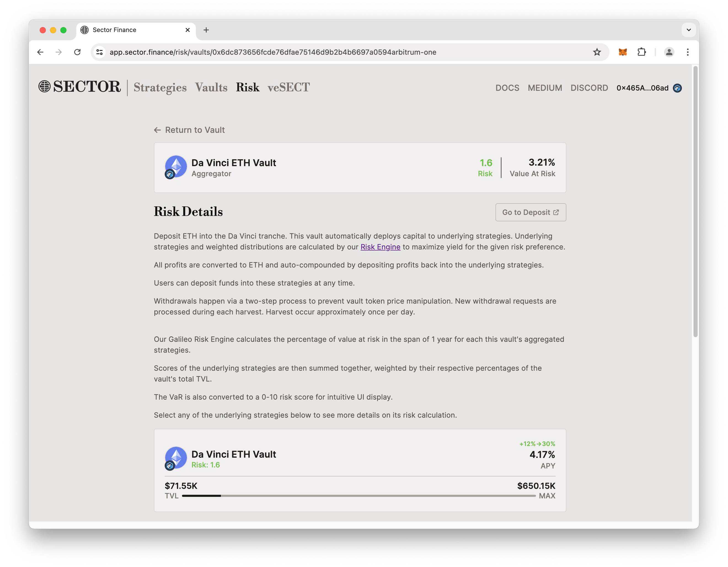The image size is (728, 567).
Task: Open Chrome three-dot menu
Action: click(687, 52)
